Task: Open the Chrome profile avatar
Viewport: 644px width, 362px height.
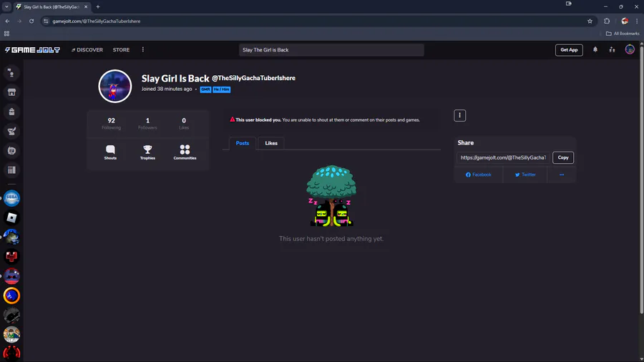Action: coord(625,21)
